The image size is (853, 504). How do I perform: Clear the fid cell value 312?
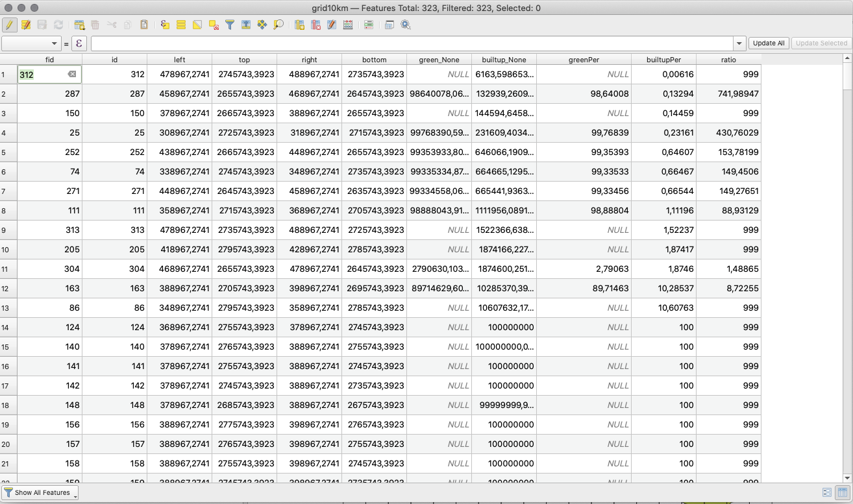pos(72,74)
